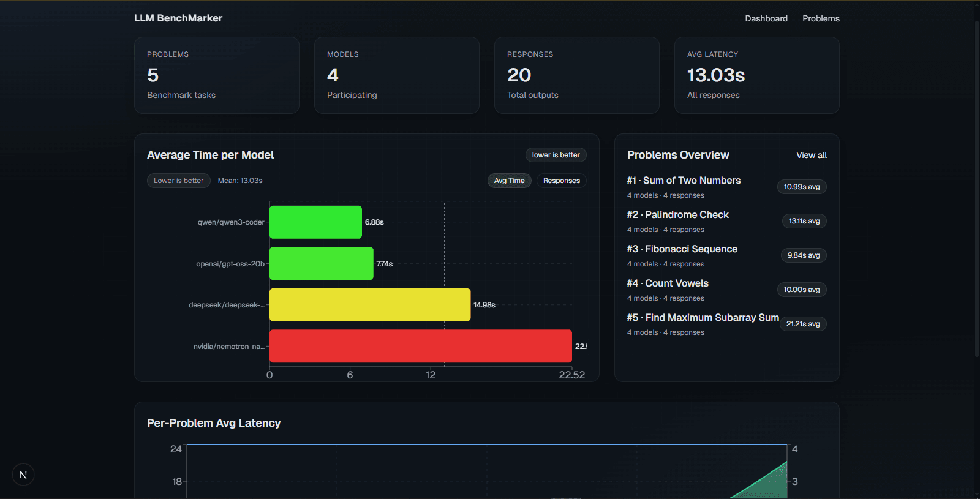Click the '10.00s avg' badge
Viewport: 980px width, 499px height.
[802, 290]
